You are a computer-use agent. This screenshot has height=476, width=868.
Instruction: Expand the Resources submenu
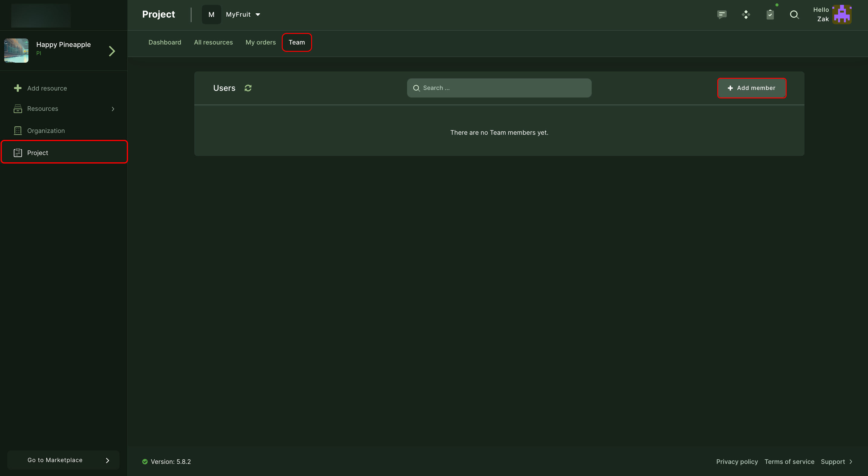[x=113, y=109]
